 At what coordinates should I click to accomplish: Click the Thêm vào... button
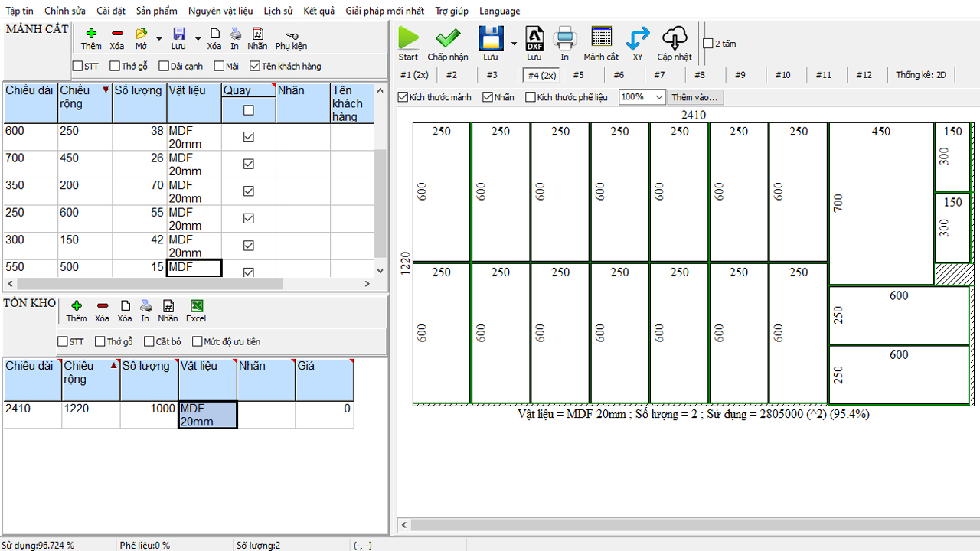click(x=694, y=97)
